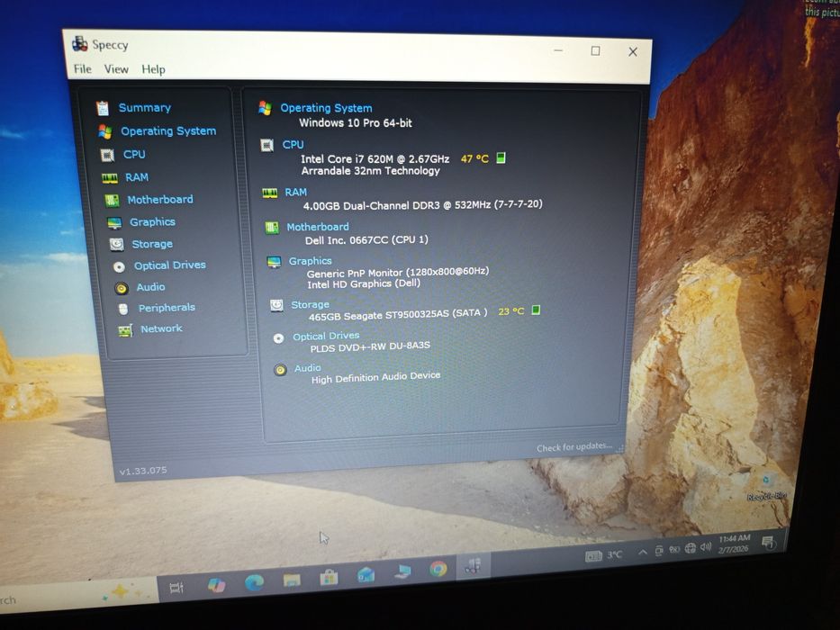The height and width of the screenshot is (630, 840).
Task: Click "Generic PnP Monitor" graphics line
Action: (398, 272)
